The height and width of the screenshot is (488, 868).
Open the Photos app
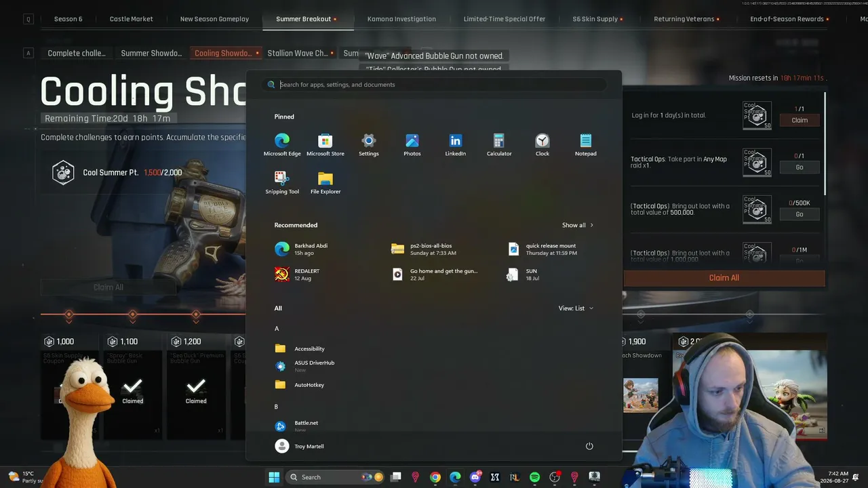(412, 145)
